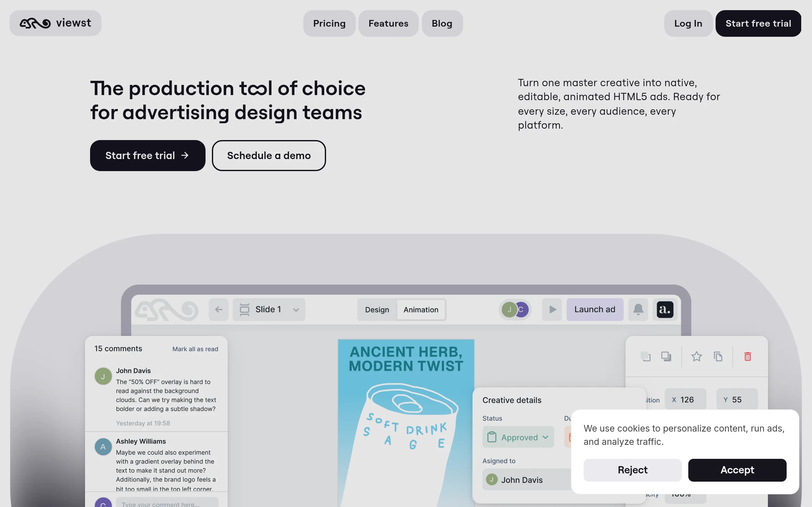Viewport: 812px width, 507px height.
Task: Switch to the Animation tab
Action: 421,310
